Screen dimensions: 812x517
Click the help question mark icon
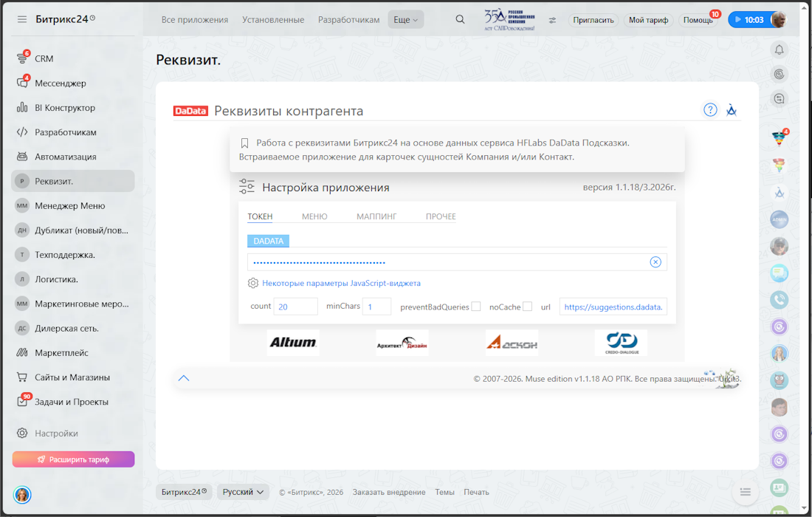pos(710,110)
